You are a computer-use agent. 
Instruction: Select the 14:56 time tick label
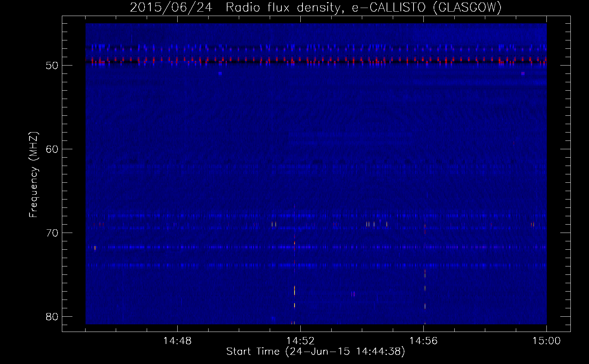(423, 341)
